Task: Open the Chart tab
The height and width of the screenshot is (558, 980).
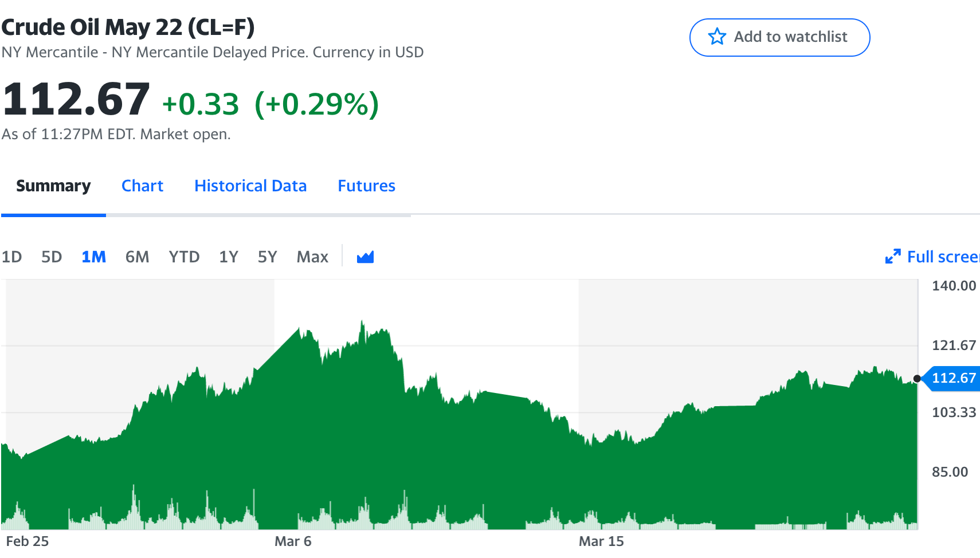Action: point(142,186)
